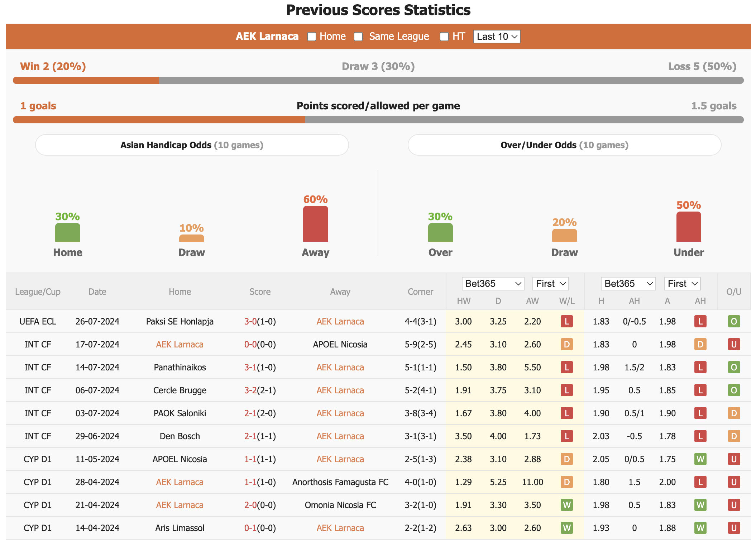Click the Anorthosis Famagusta FC team name
756x540 pixels.
click(x=340, y=482)
